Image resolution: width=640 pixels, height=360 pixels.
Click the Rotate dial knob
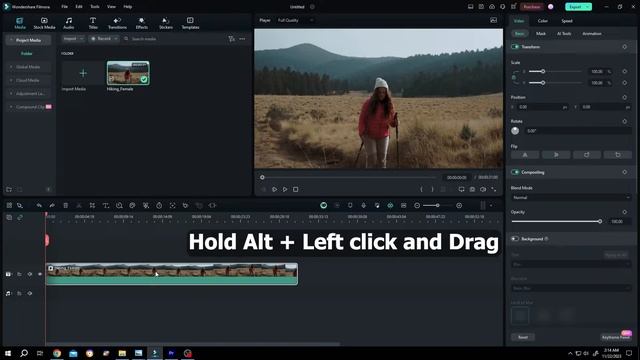[x=515, y=131]
